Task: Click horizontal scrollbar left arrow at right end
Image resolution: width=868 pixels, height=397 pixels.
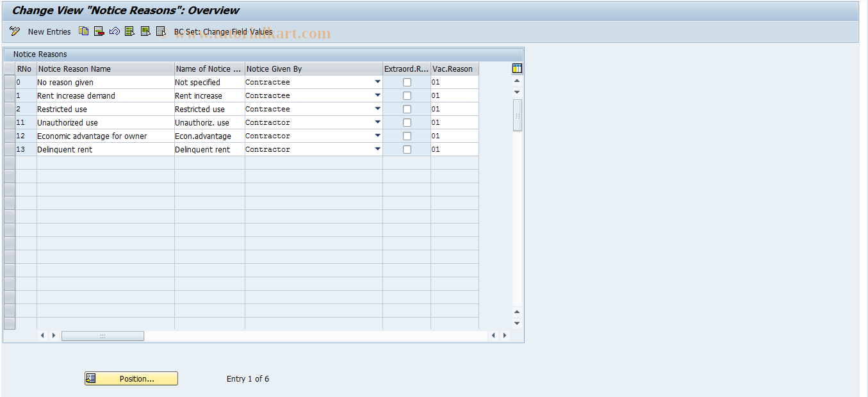Action: click(x=493, y=336)
